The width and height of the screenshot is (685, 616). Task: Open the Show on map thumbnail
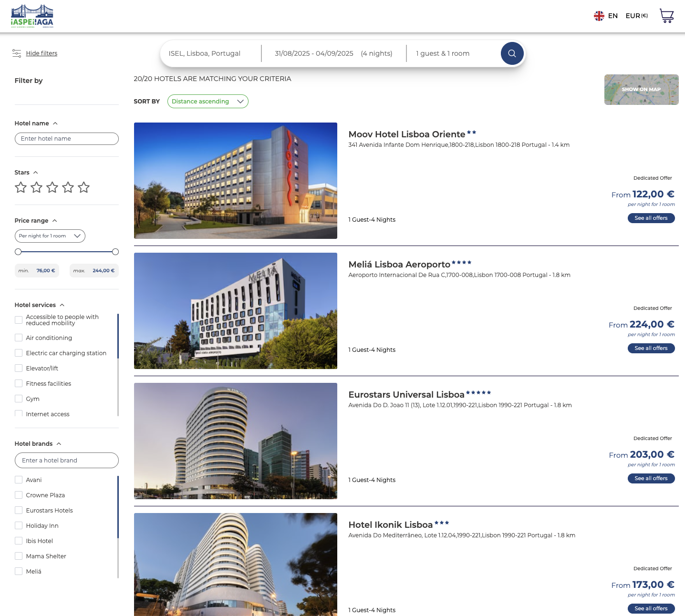(641, 90)
